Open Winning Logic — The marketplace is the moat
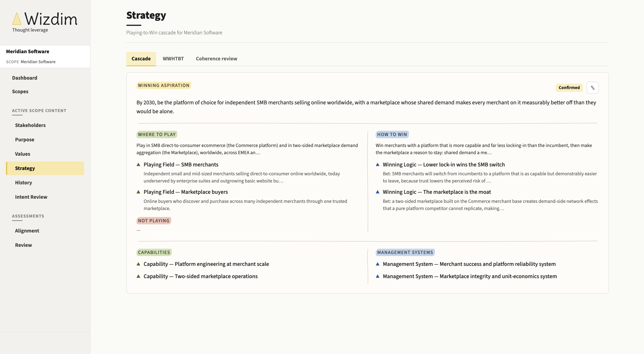Screen dimensions: 644x354 click(x=437, y=192)
